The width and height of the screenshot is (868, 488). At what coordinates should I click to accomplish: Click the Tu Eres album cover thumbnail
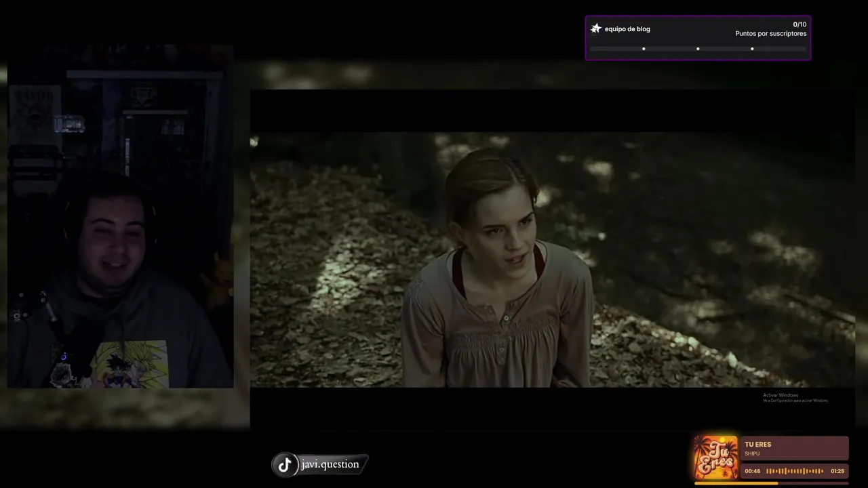click(715, 457)
